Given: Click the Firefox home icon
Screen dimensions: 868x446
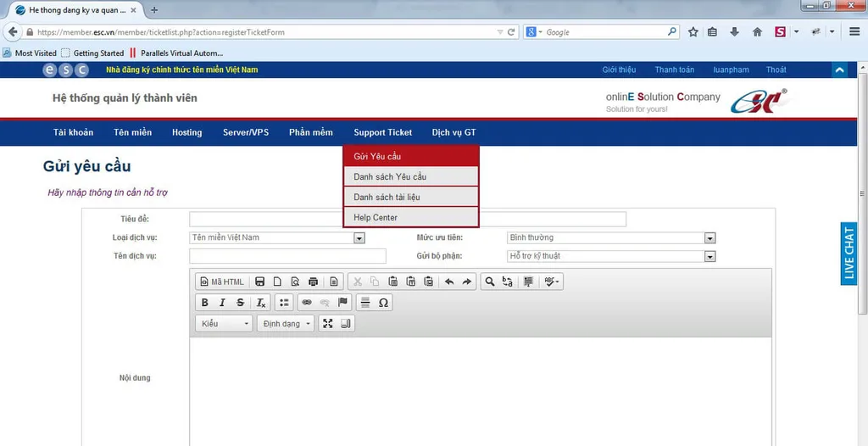Looking at the screenshot, I should (x=757, y=32).
